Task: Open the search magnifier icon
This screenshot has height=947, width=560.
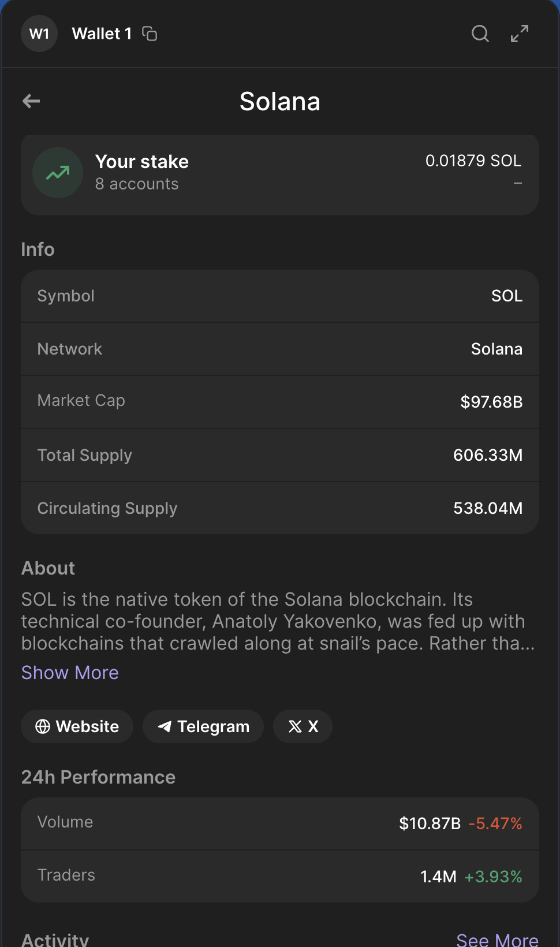Action: pos(480,33)
